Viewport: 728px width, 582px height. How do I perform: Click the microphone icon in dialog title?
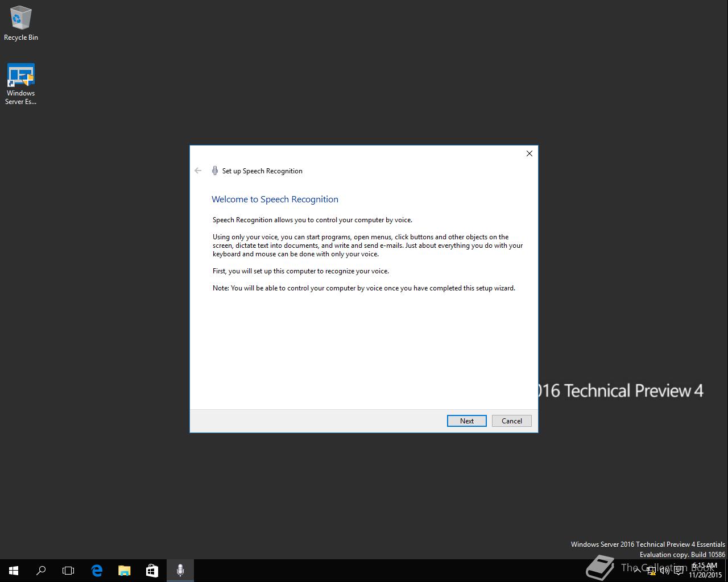(215, 171)
